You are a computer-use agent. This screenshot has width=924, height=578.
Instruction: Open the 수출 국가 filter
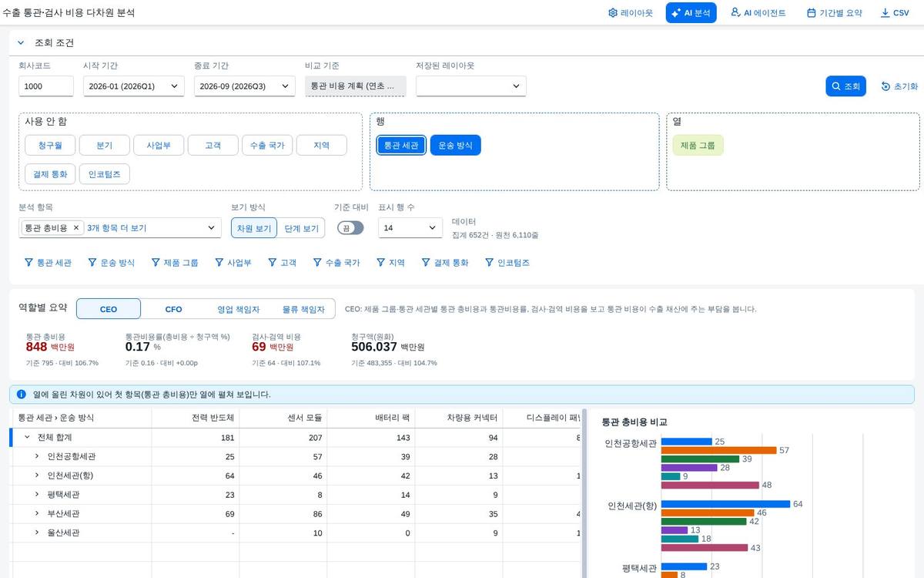click(336, 263)
